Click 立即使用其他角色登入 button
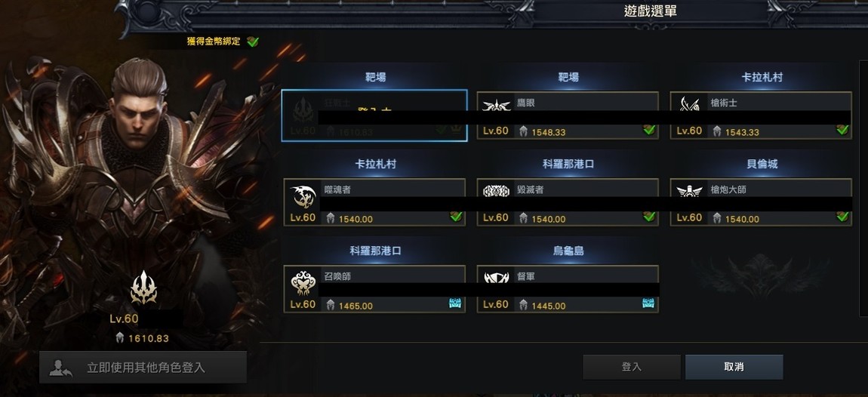868x397 pixels. coord(143,367)
